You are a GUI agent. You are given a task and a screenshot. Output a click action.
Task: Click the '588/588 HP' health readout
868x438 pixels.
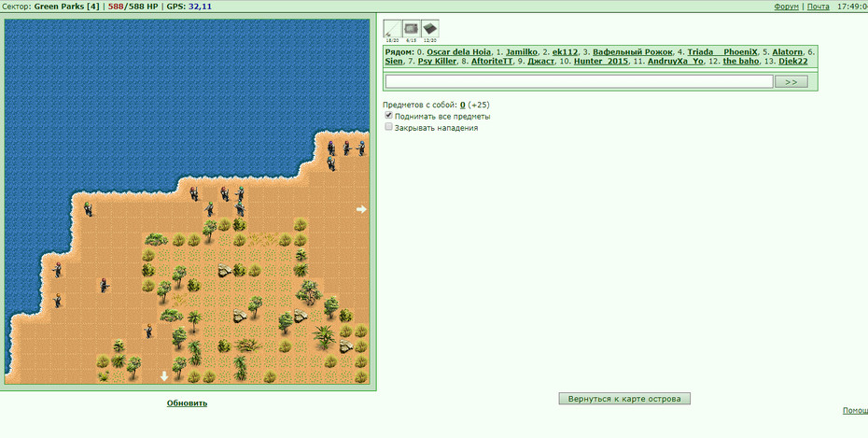[133, 7]
